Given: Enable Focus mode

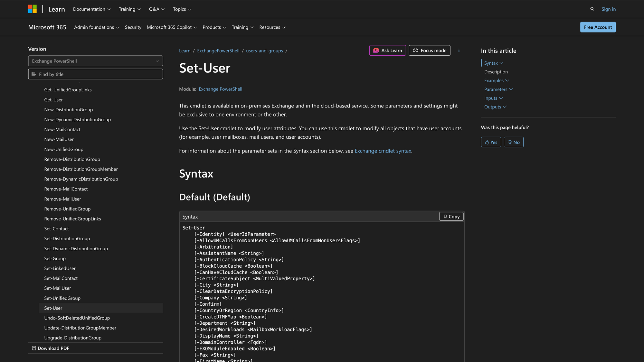Looking at the screenshot, I should pyautogui.click(x=429, y=51).
